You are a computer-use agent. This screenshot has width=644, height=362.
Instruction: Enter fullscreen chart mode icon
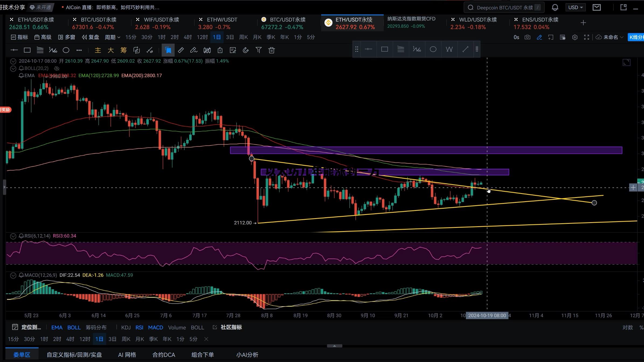(586, 37)
